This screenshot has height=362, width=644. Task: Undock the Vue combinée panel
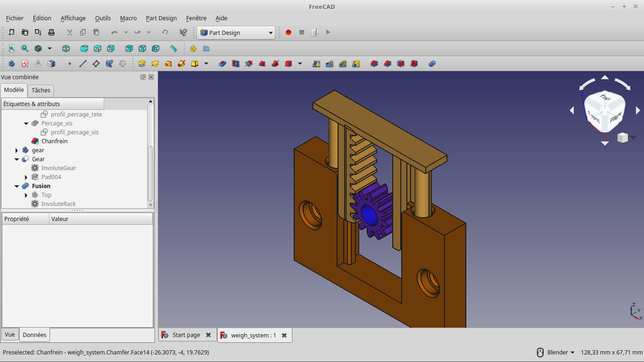click(143, 77)
